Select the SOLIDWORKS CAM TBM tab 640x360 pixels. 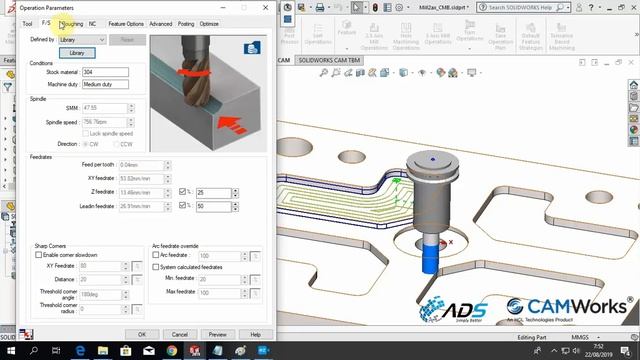[329, 60]
